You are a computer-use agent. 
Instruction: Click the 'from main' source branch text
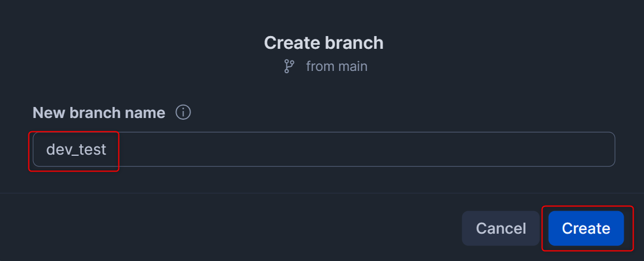coord(336,66)
